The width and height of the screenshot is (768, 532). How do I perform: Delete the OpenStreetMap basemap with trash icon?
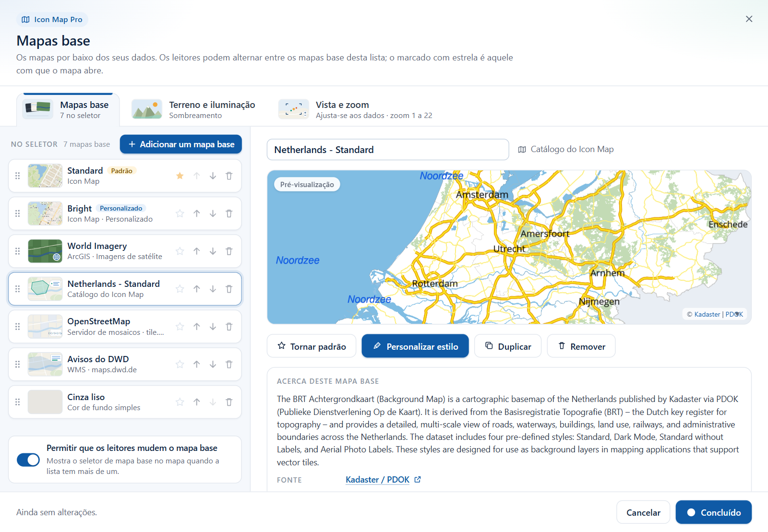[x=229, y=327]
